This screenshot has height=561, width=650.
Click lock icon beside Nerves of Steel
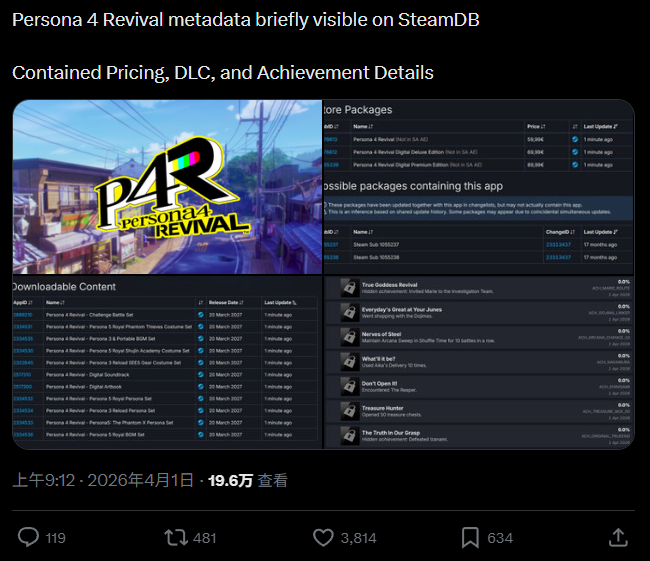tap(349, 337)
